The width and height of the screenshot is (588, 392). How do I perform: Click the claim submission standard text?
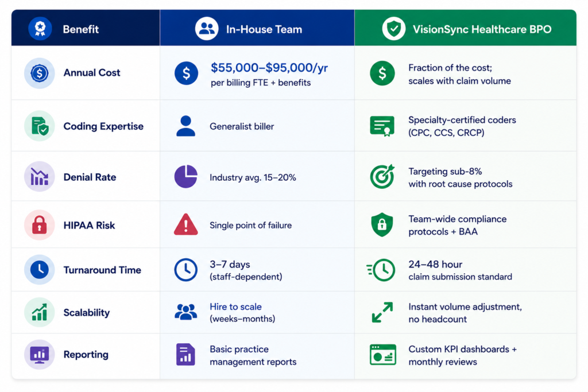point(460,277)
